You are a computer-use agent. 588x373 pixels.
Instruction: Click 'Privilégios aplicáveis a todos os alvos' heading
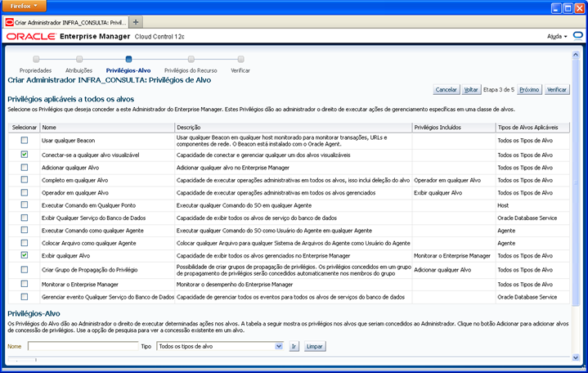(71, 99)
